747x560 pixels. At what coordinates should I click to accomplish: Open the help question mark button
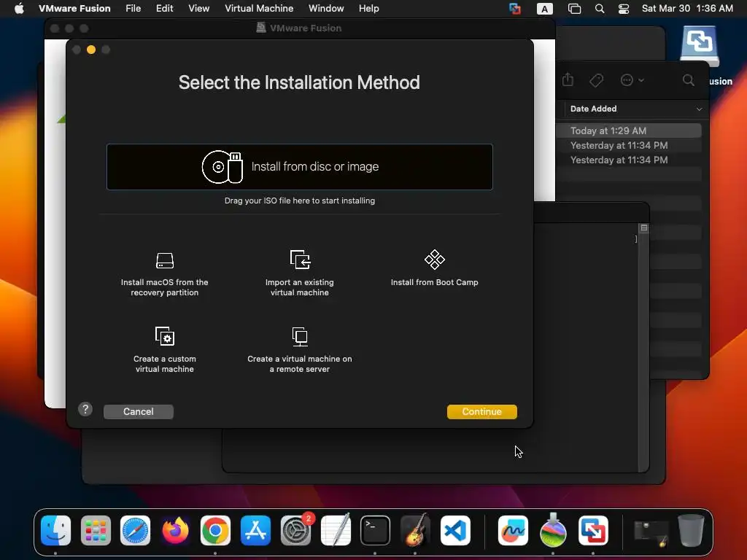tap(85, 409)
